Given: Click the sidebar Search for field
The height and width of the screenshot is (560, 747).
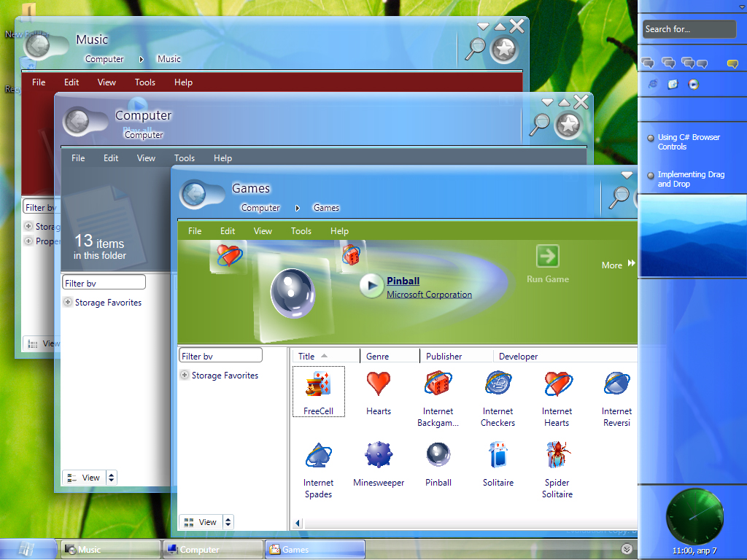Looking at the screenshot, I should [x=689, y=29].
